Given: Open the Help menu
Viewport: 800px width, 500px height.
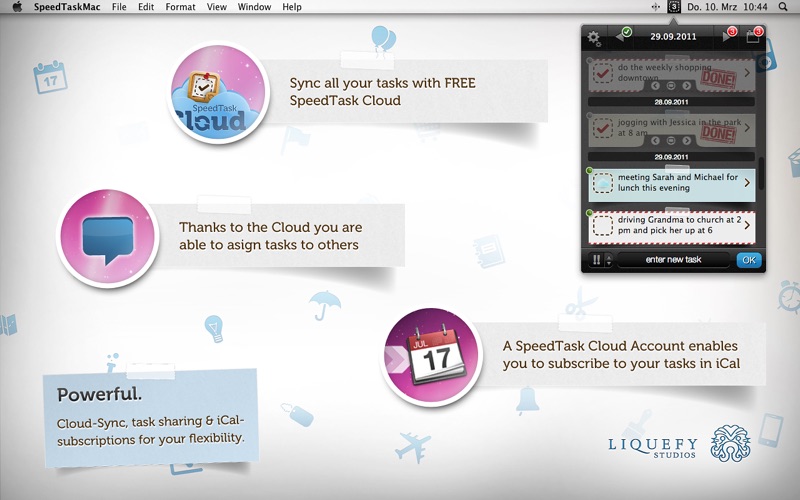Looking at the screenshot, I should click(292, 7).
